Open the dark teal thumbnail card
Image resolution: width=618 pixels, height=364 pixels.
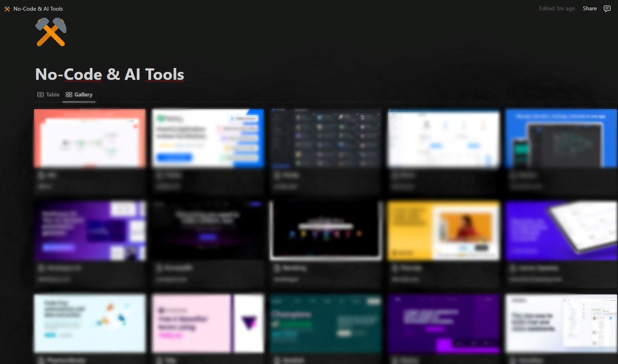click(326, 323)
